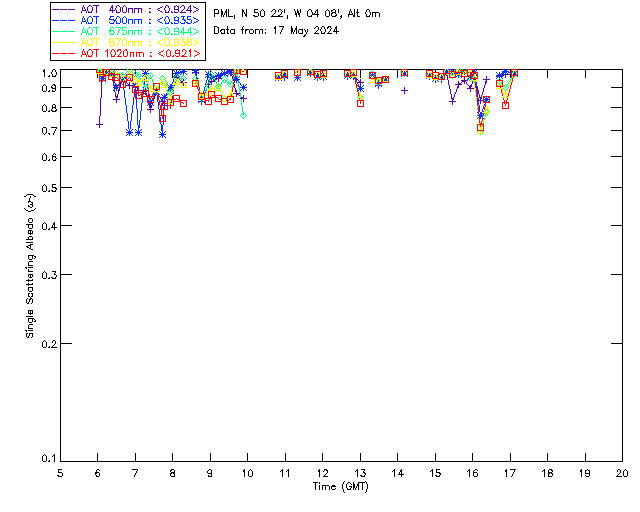
Task: Click the Time (GMT) axis title
Action: pos(340,487)
